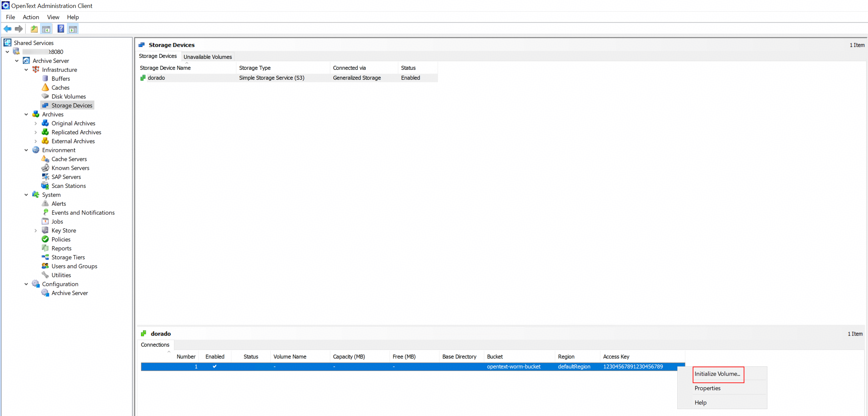Image resolution: width=868 pixels, height=416 pixels.
Task: Sort by Capacity (MB) column header
Action: click(360, 356)
